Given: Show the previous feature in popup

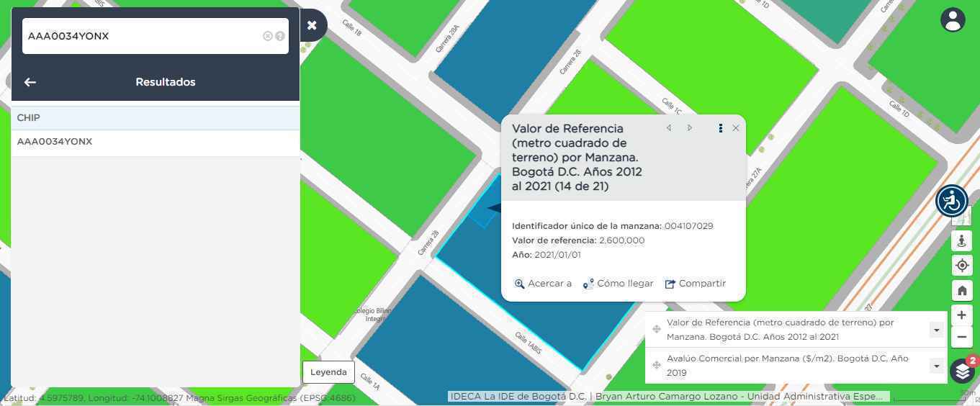Looking at the screenshot, I should (x=669, y=128).
